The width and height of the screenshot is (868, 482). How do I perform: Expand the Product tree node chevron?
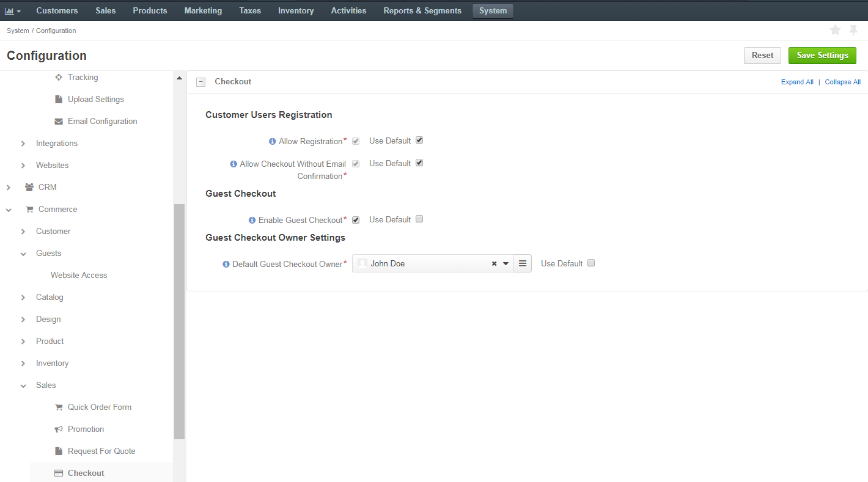coord(23,341)
